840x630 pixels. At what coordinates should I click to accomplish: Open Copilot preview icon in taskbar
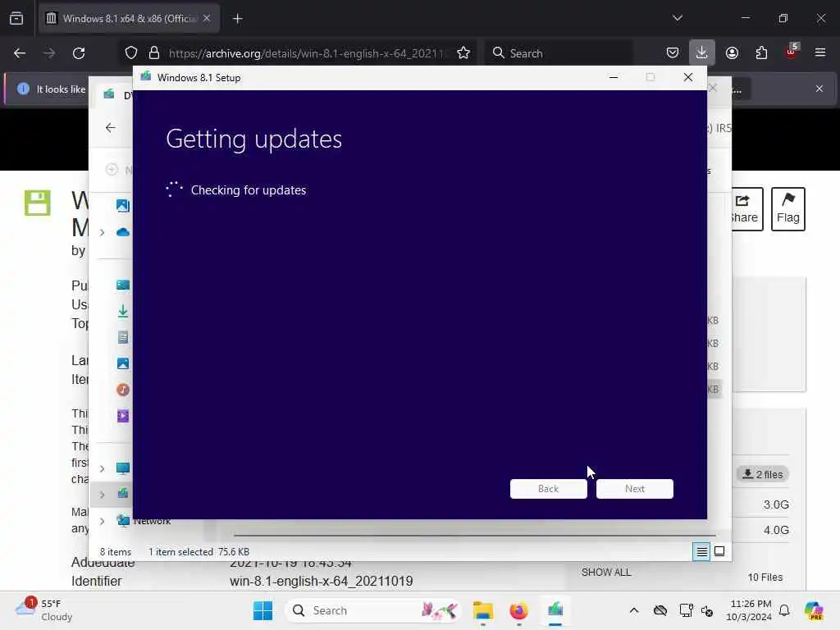coord(814,610)
